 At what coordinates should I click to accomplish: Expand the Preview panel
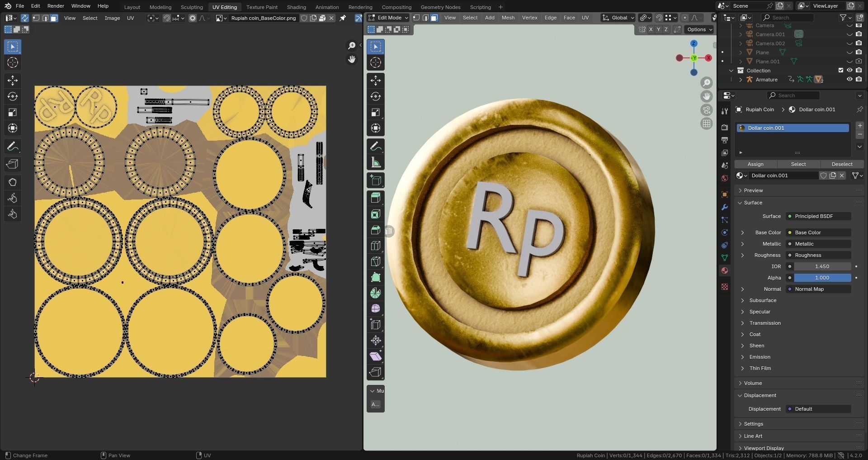coord(753,190)
